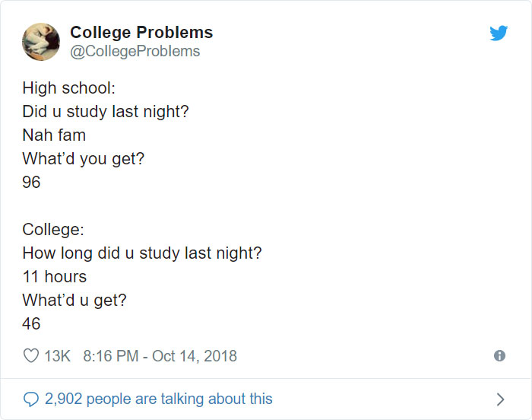Click the "What'd you get?" line
The image size is (532, 420).
pos(84,159)
